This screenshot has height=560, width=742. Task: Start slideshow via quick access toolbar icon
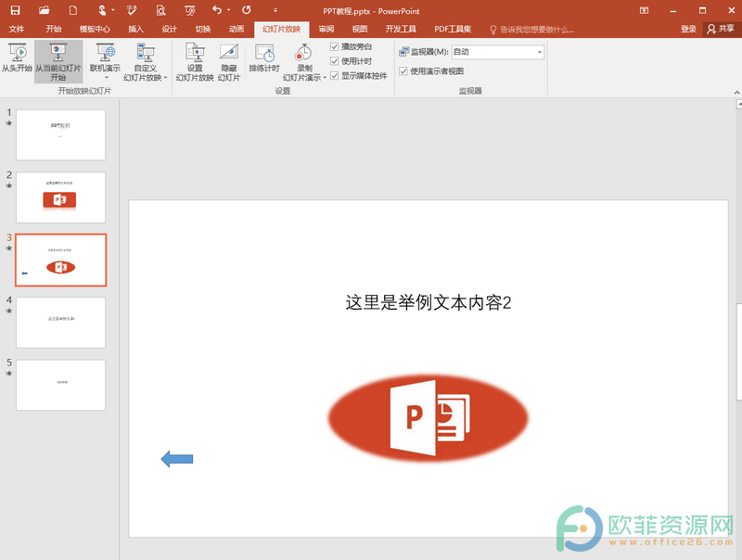pos(190,10)
